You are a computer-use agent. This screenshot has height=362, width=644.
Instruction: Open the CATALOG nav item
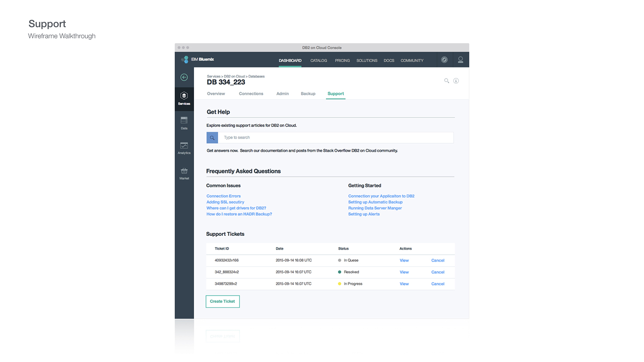click(x=319, y=60)
